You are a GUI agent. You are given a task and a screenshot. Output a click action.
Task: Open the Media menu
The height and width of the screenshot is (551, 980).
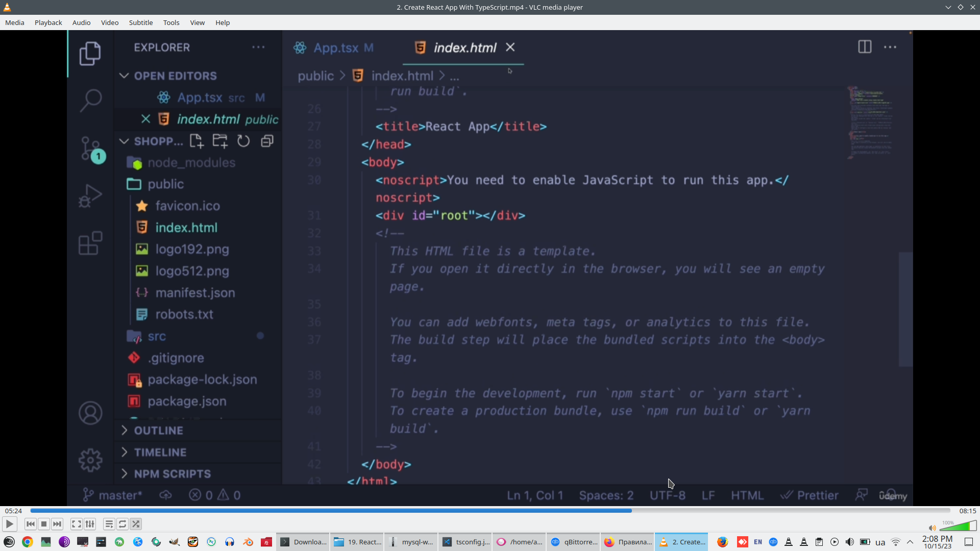click(15, 22)
